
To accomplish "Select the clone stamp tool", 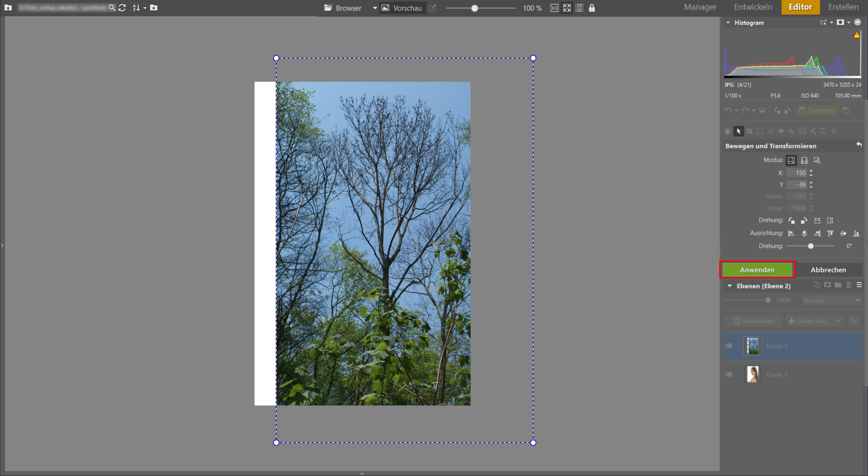I will click(791, 131).
